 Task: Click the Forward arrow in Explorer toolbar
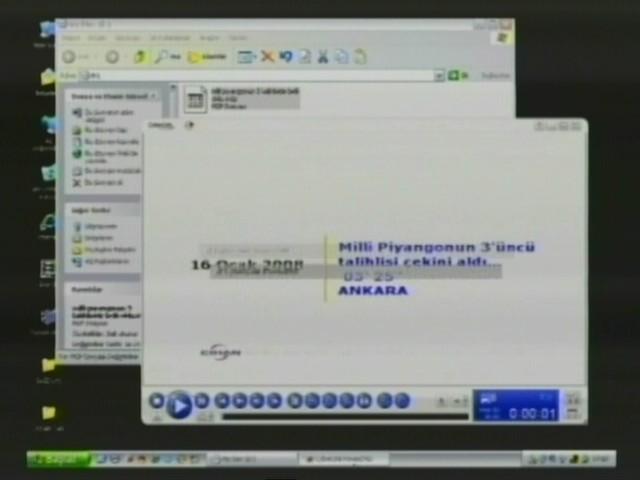(112, 57)
